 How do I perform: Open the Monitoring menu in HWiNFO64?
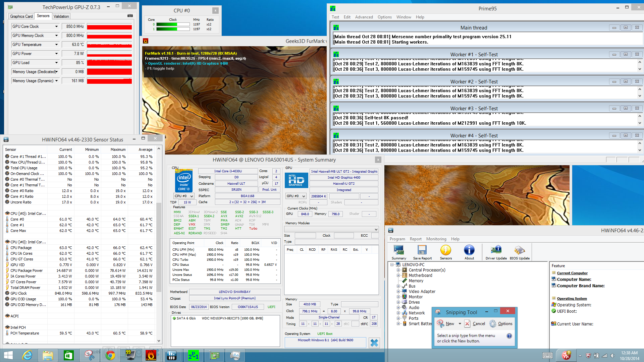436,239
